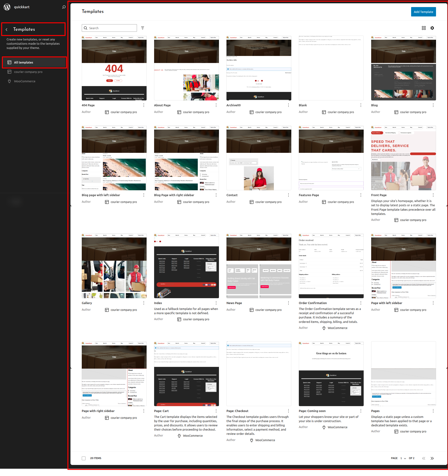Open view options gear icon
This screenshot has width=448, height=476.
click(x=432, y=28)
